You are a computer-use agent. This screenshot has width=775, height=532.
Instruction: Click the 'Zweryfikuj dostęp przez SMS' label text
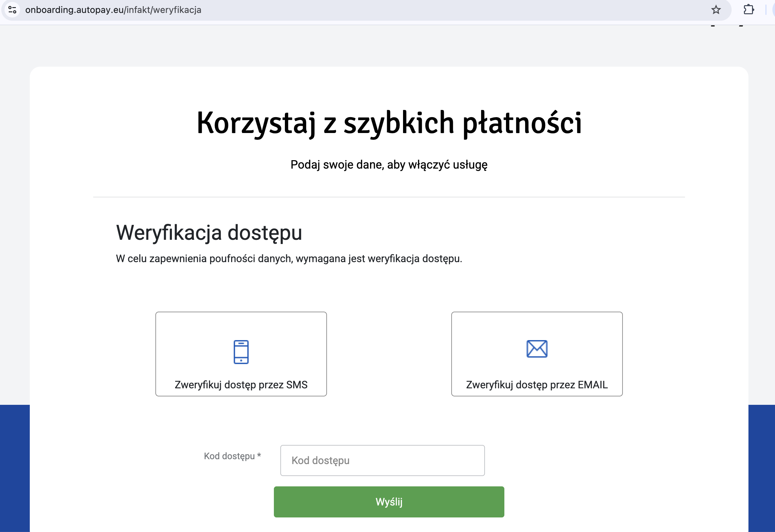pos(241,385)
